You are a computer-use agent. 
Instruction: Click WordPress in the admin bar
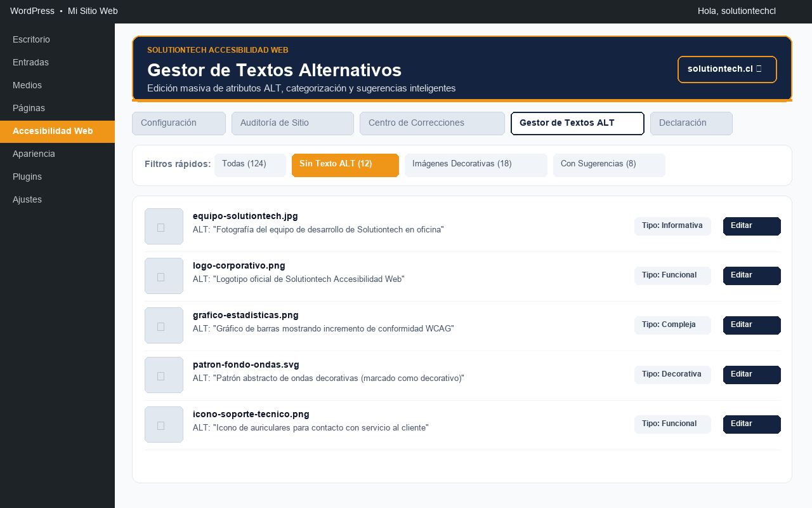click(x=32, y=11)
